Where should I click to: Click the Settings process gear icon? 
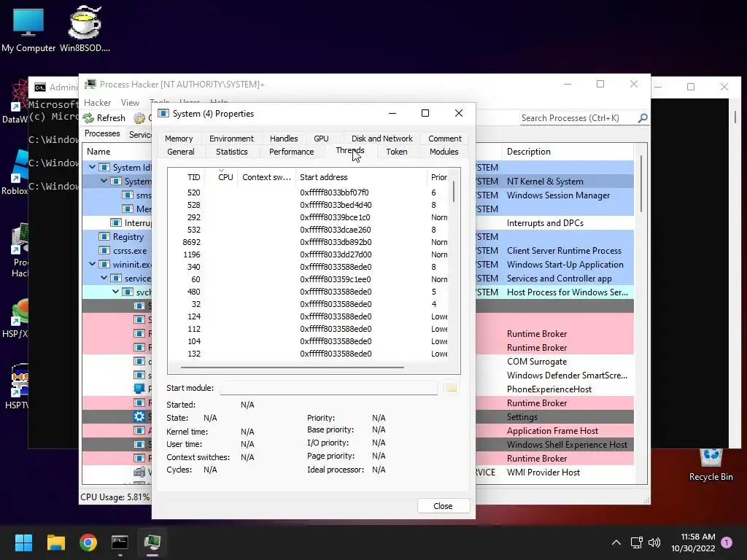click(x=139, y=416)
